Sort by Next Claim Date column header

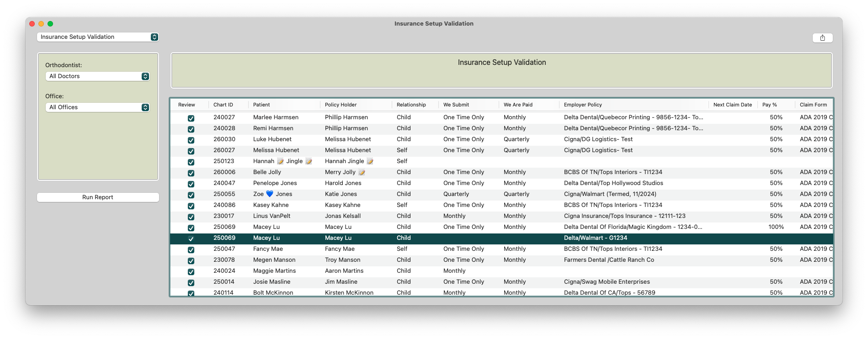pyautogui.click(x=732, y=105)
